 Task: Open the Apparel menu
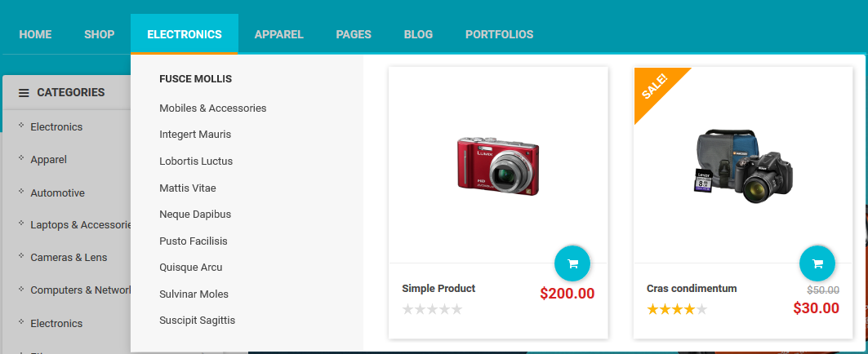click(x=279, y=34)
